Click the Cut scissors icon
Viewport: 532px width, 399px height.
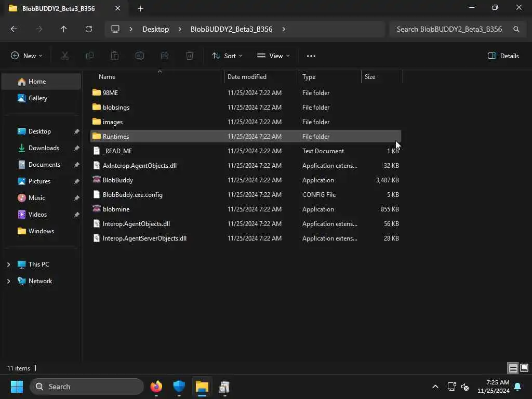(x=64, y=56)
